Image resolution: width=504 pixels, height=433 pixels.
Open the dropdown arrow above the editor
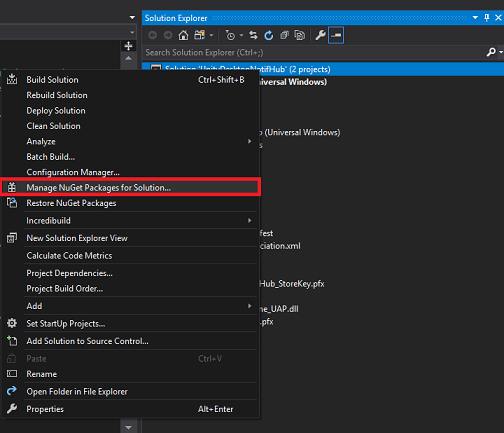[132, 17]
